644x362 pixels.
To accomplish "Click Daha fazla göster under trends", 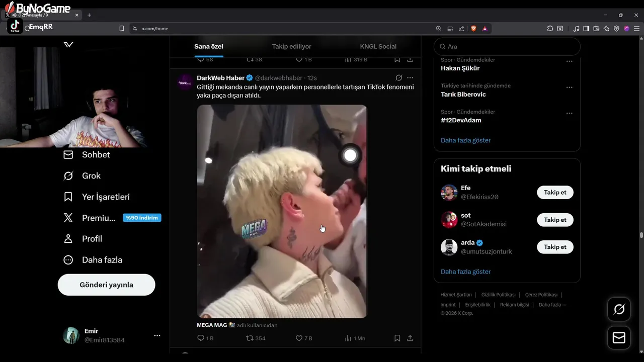I will [x=465, y=140].
